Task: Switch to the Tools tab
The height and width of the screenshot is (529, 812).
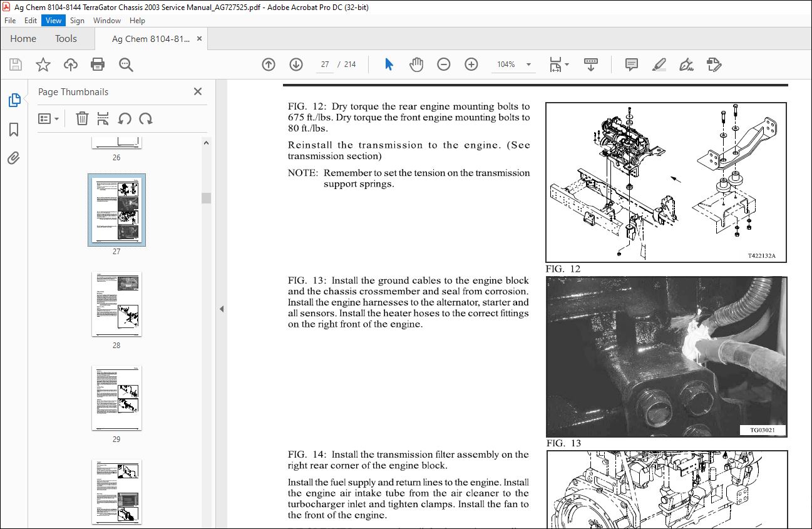Action: pos(66,39)
